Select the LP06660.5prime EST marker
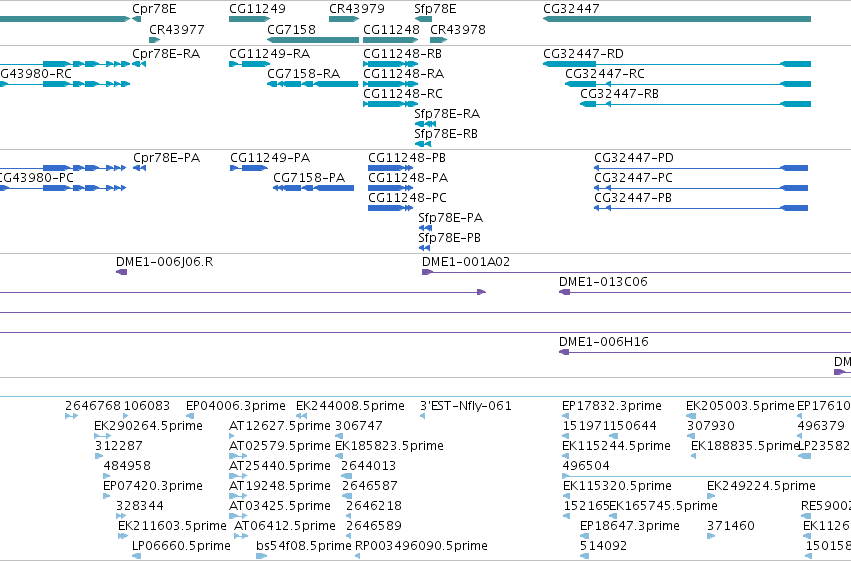The image size is (851, 561). 136,556
